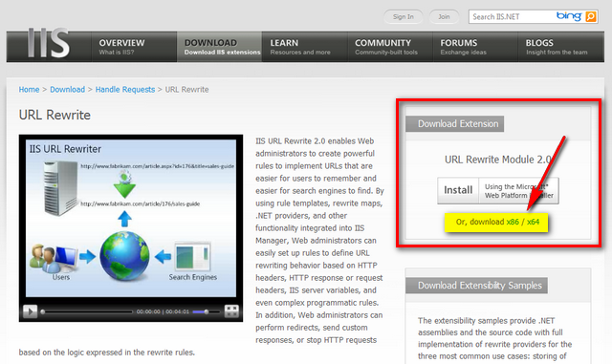612x364 pixels.
Task: Adjust the video volume slider
Action: click(207, 311)
